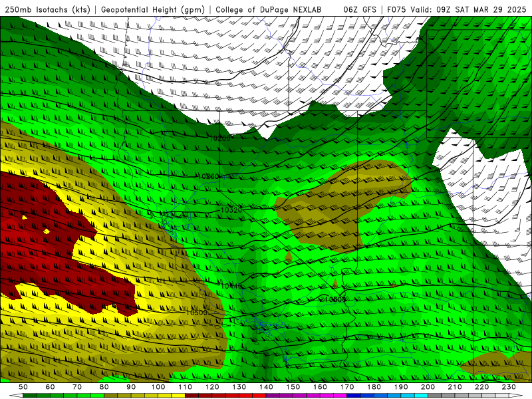Click the 60 value on the color scale
This screenshot has width=532, height=399.
coord(50,387)
